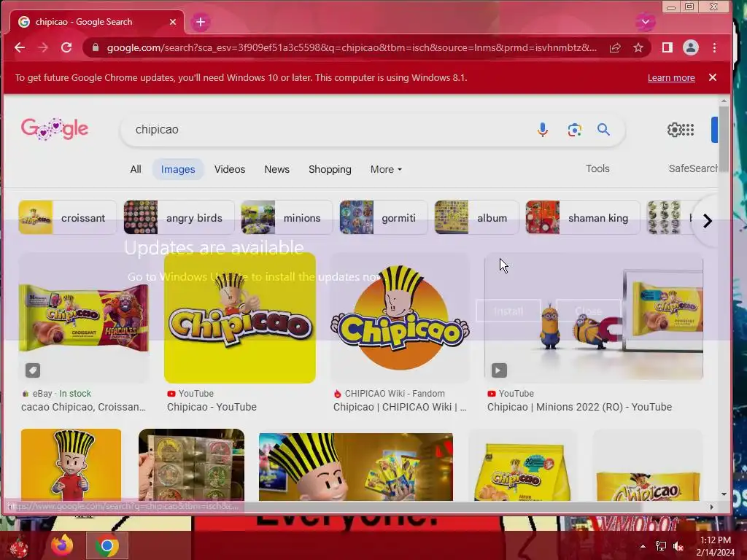This screenshot has width=747, height=560.
Task: Open the Minions 2022 YouTube image
Action: [594, 318]
